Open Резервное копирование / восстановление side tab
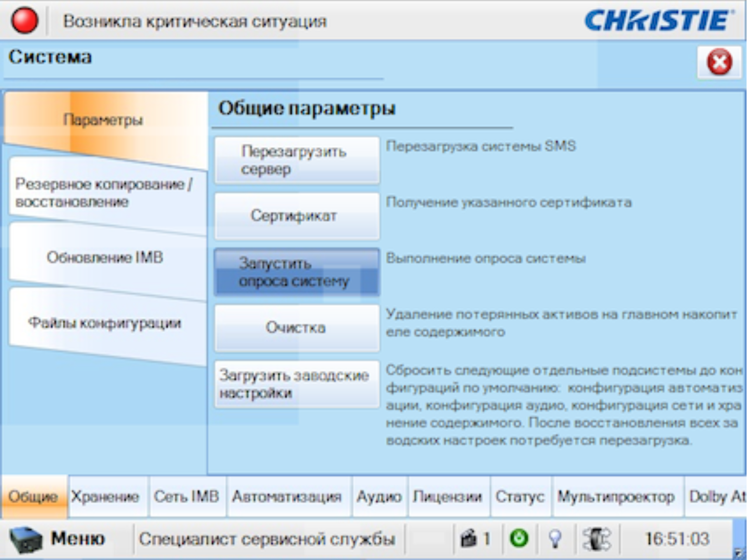The image size is (747, 560). (104, 193)
